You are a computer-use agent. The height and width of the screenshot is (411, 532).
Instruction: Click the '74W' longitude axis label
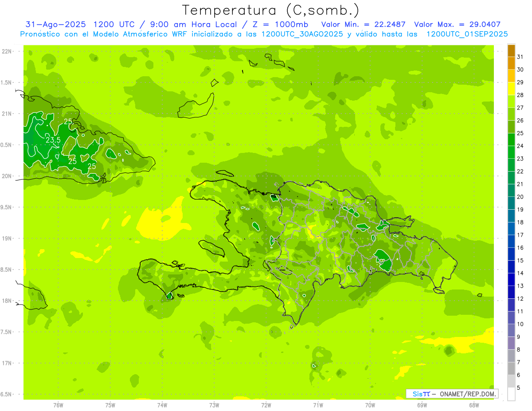pyautogui.click(x=162, y=405)
